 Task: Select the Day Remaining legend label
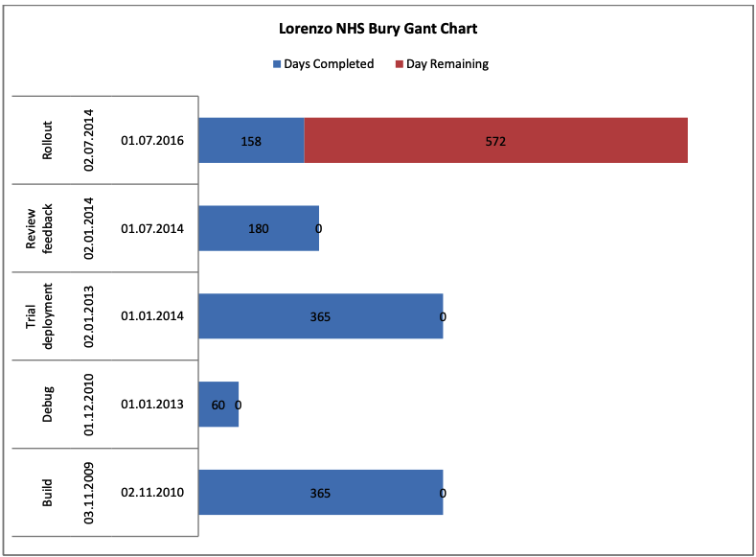447,64
